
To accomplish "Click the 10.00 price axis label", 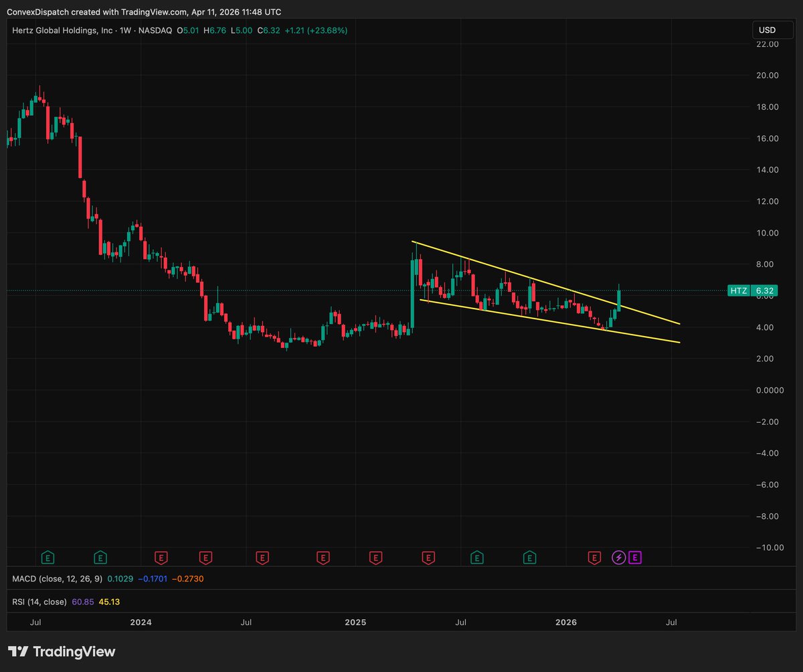I will point(767,233).
